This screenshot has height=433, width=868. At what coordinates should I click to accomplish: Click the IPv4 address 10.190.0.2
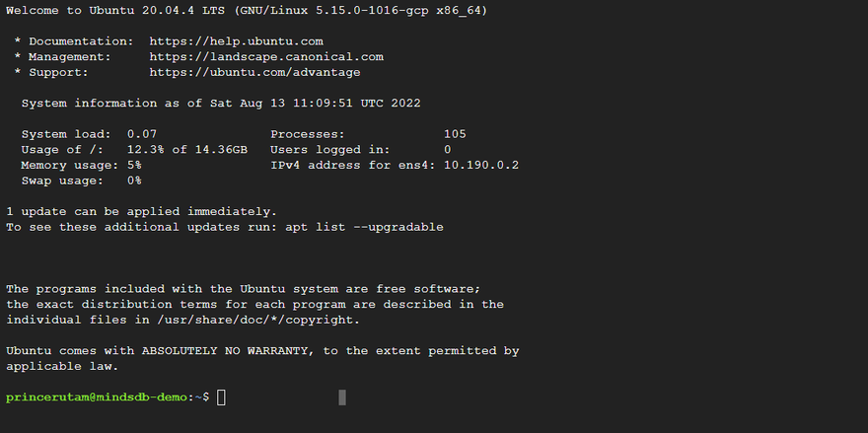(x=481, y=165)
